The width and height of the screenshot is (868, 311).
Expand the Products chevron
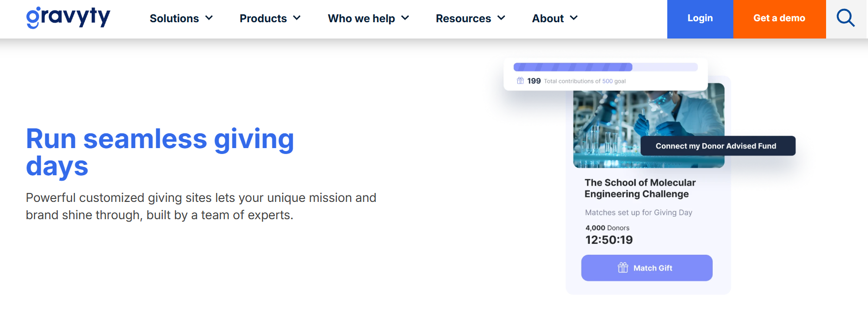point(297,18)
